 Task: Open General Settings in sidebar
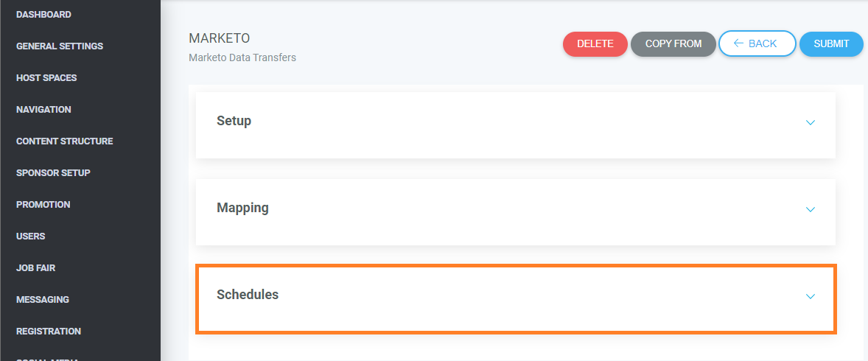[x=60, y=46]
